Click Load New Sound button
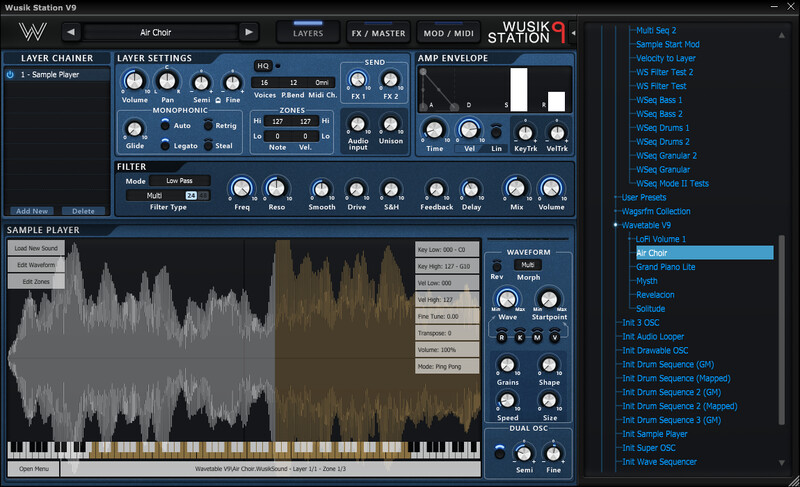Screen dimensions: 800x487 36,248
